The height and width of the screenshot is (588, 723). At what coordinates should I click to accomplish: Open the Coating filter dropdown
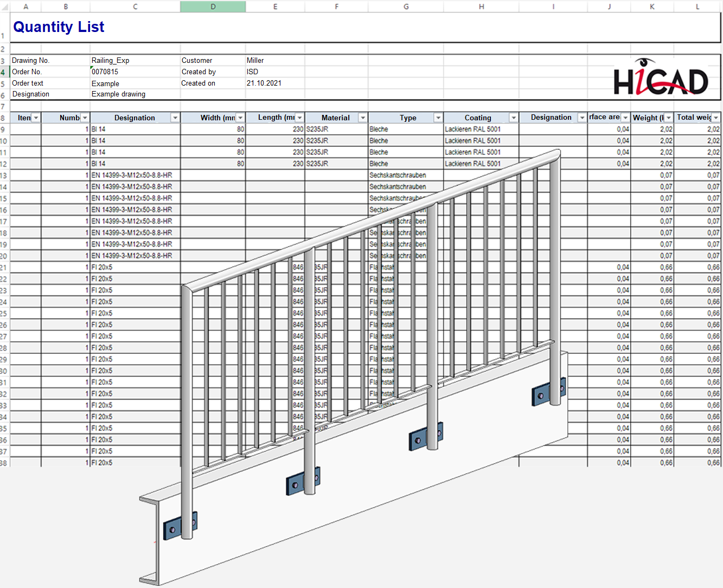pyautogui.click(x=513, y=118)
